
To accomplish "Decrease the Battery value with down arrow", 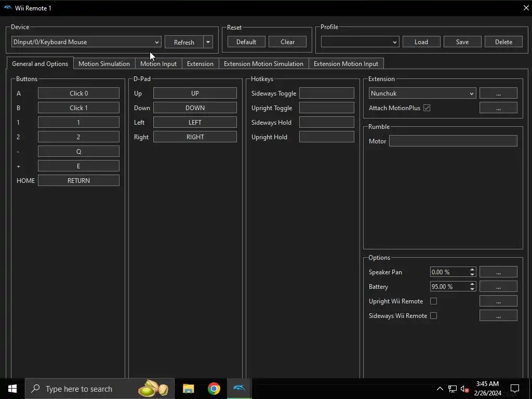I will pyautogui.click(x=472, y=289).
